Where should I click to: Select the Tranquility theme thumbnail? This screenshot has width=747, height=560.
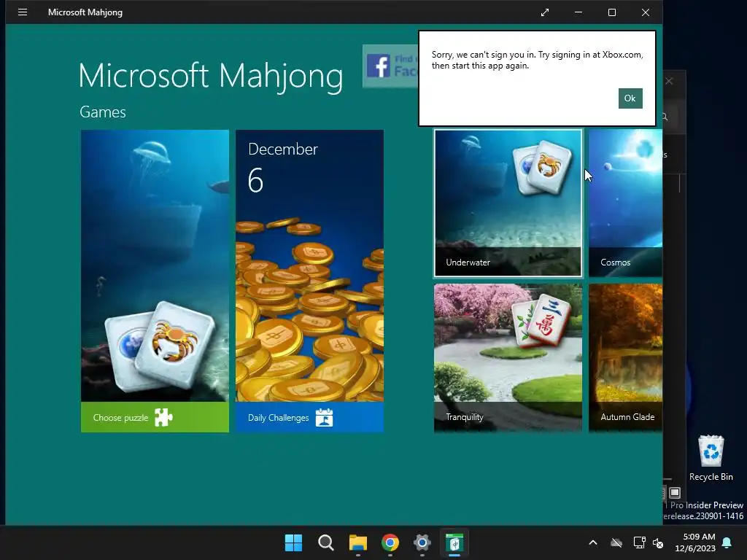coord(508,358)
